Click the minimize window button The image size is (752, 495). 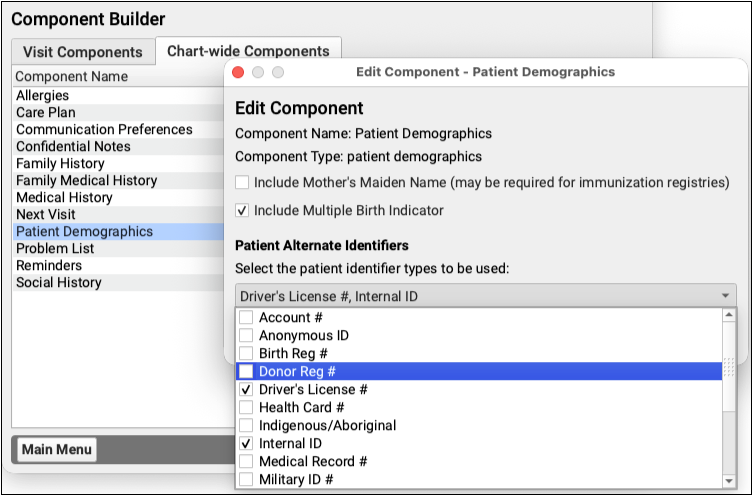(x=258, y=73)
